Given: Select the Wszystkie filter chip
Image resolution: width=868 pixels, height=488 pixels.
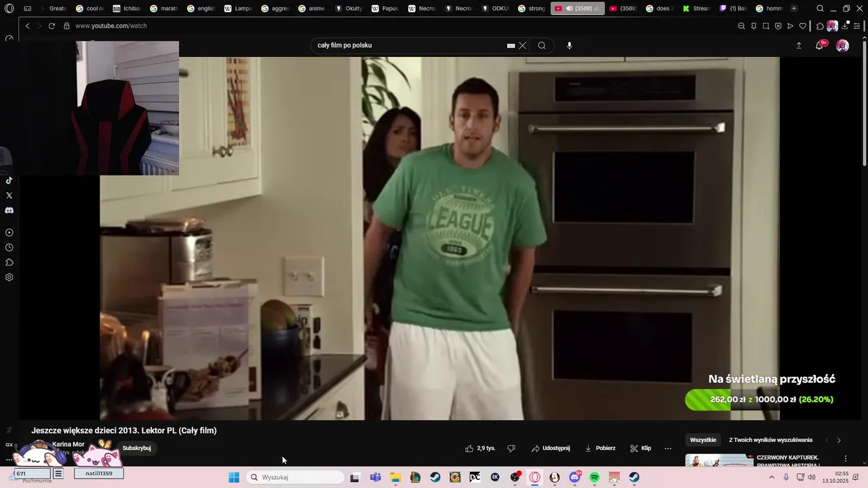Looking at the screenshot, I should pos(703,440).
